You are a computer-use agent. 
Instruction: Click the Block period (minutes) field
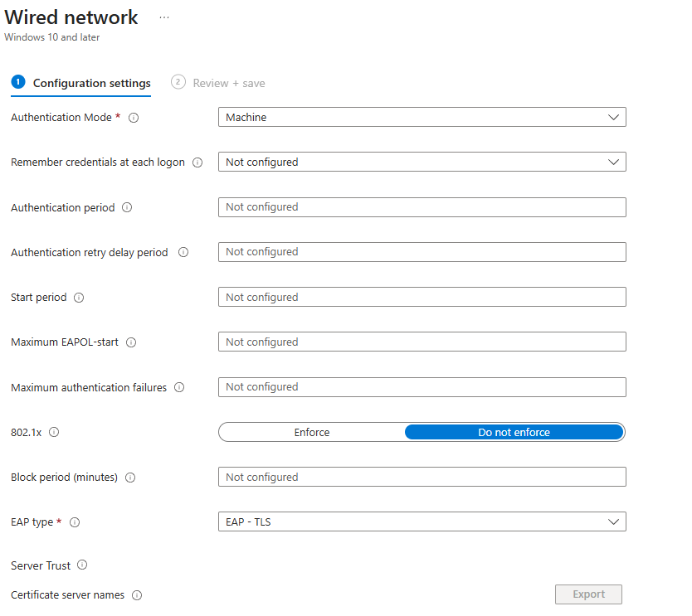422,477
